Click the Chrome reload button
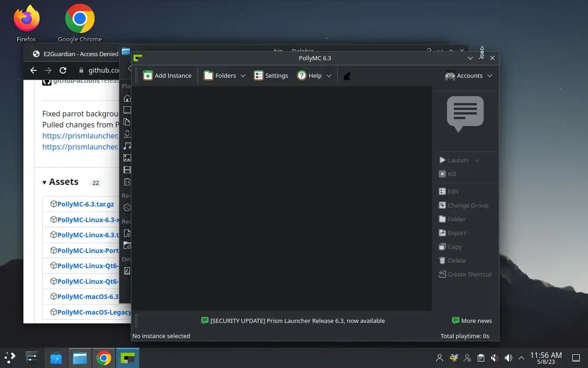The height and width of the screenshot is (368, 588). 63,70
